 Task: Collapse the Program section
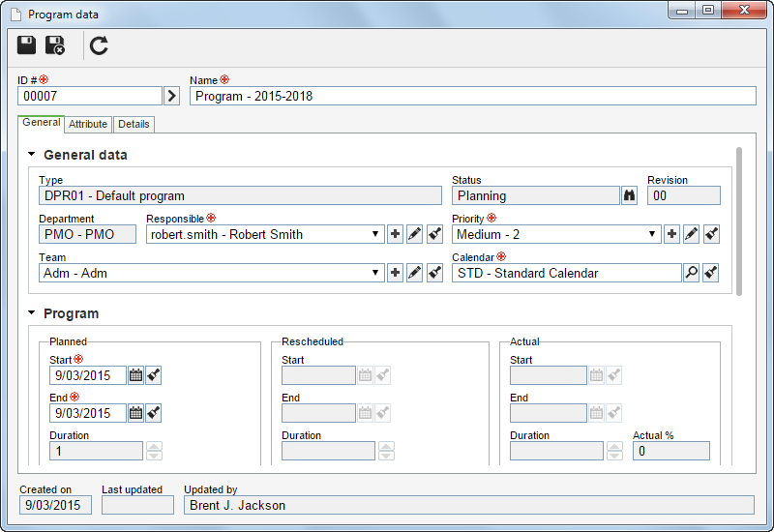point(32,312)
